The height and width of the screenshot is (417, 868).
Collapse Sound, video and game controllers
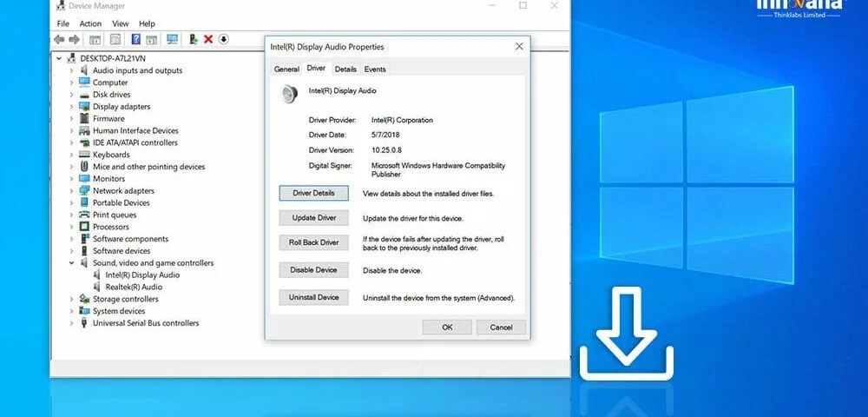pyautogui.click(x=71, y=263)
